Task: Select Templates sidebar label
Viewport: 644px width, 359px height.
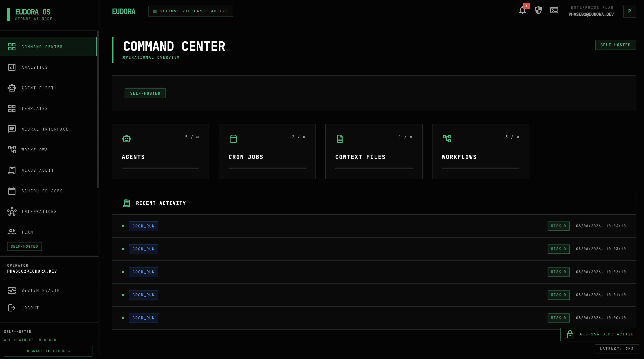Action: point(35,109)
